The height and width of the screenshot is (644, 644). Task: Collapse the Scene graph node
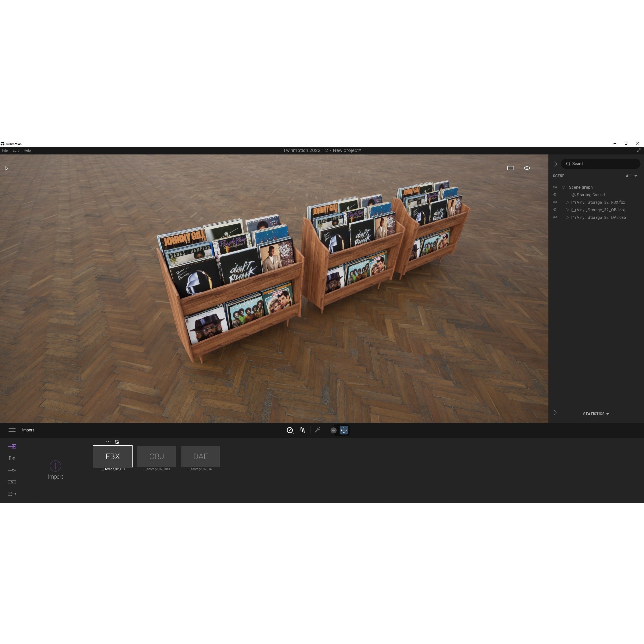point(563,187)
